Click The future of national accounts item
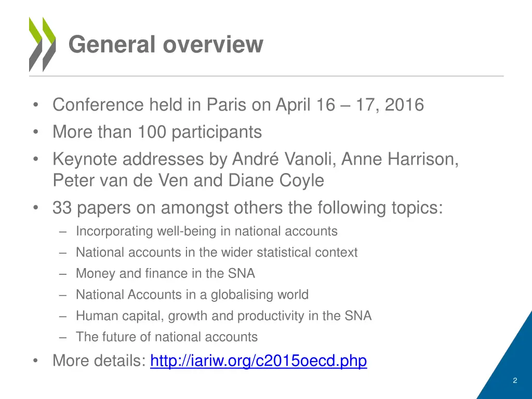Viewport: 532px width, 399px height. (x=167, y=337)
